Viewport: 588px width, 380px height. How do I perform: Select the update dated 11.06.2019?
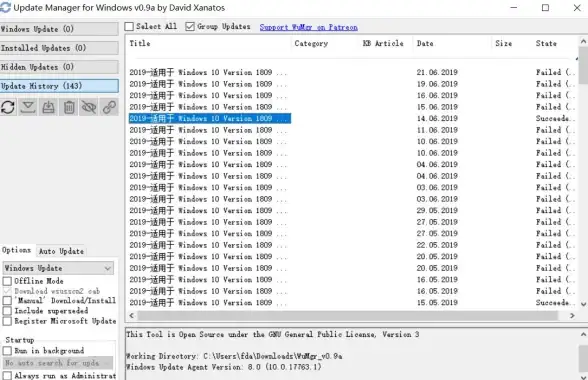click(x=352, y=130)
